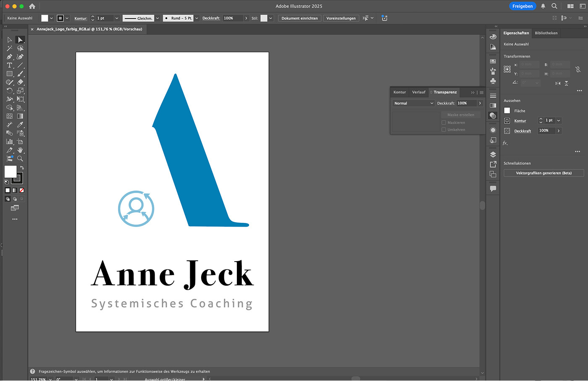Screen dimensions: 588x381
Task: Enable the Maskieren checkbox in Transparenz panel
Action: pyautogui.click(x=444, y=122)
